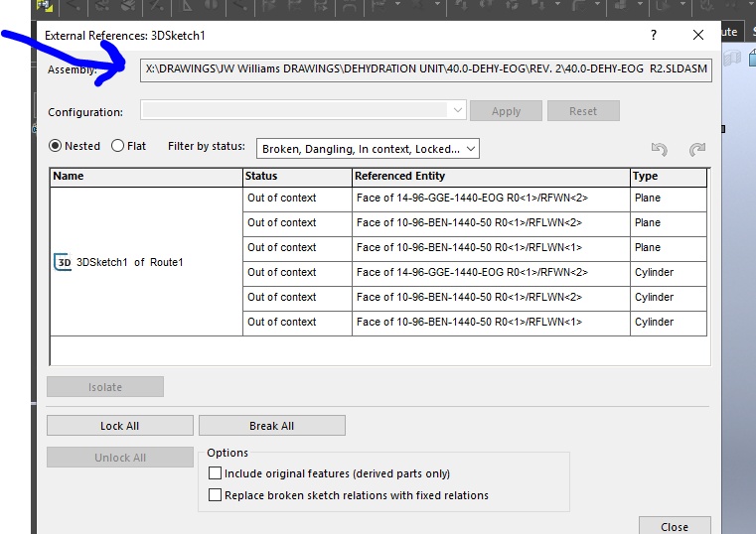Open the Filter by status dropdown
The height and width of the screenshot is (534, 756).
[368, 149]
